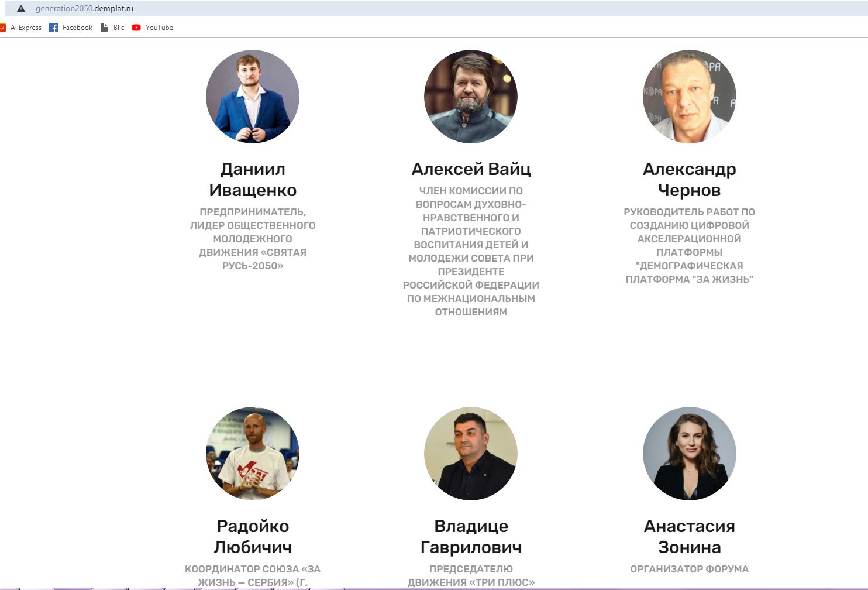Click Александр Чернов's round portrait

pyautogui.click(x=690, y=97)
